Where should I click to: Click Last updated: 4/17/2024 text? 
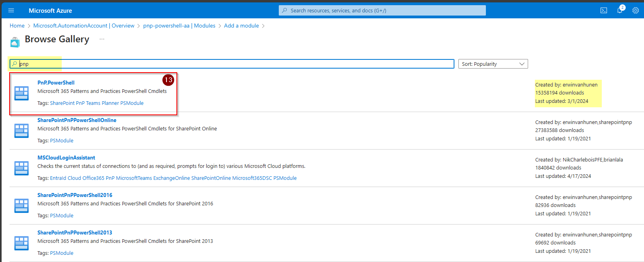[x=563, y=176]
